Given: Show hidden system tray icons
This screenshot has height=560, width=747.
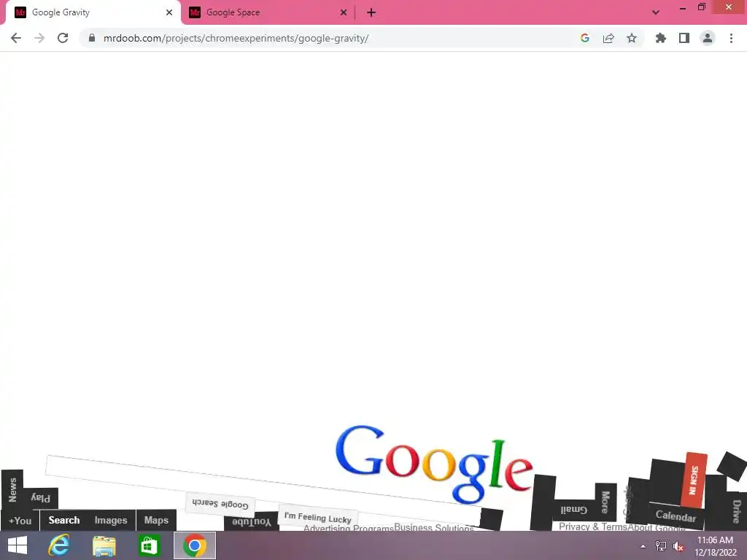Looking at the screenshot, I should point(643,546).
